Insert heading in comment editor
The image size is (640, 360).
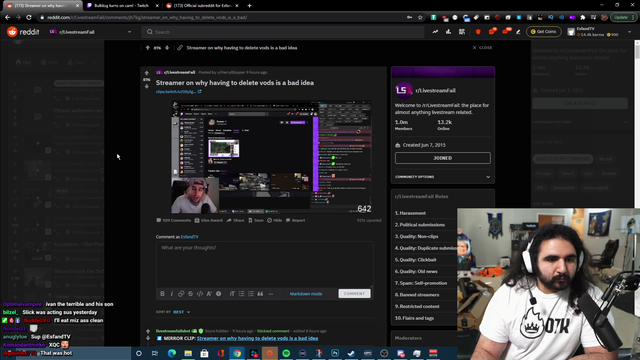232,294
